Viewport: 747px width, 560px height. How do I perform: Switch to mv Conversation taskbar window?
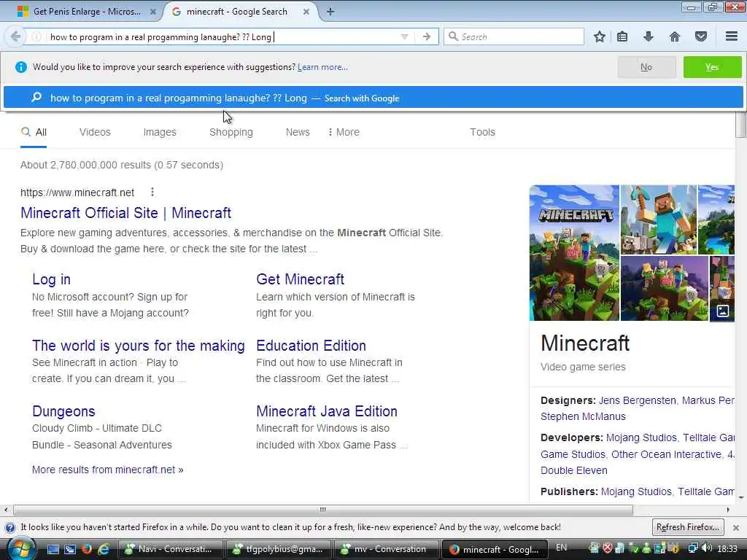387,549
